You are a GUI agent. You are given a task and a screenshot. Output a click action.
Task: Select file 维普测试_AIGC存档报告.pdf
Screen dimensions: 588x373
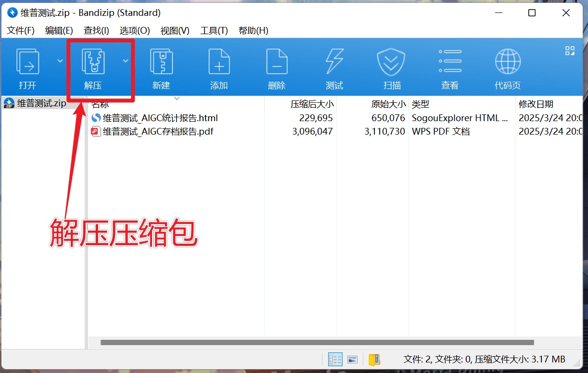[158, 131]
